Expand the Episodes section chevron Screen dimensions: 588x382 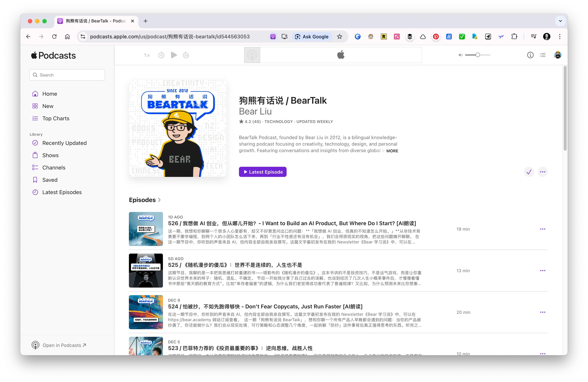(159, 200)
